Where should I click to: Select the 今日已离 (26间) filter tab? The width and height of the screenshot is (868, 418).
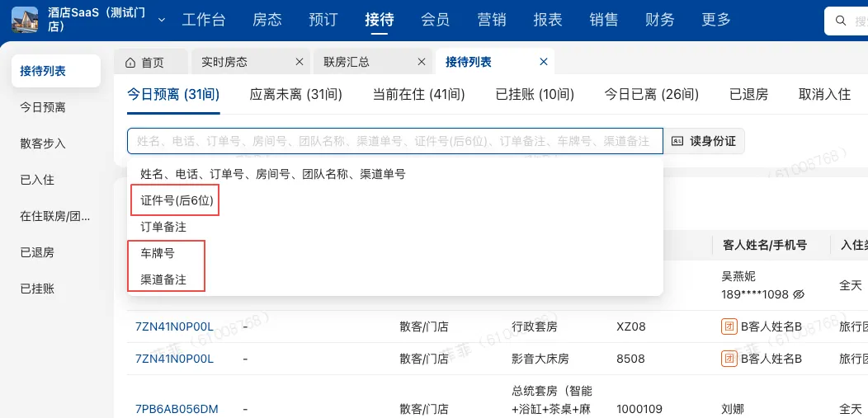click(x=652, y=95)
